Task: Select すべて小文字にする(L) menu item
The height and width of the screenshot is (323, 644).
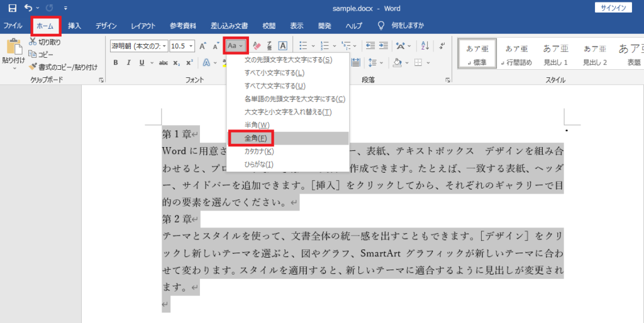Action: (x=288, y=73)
